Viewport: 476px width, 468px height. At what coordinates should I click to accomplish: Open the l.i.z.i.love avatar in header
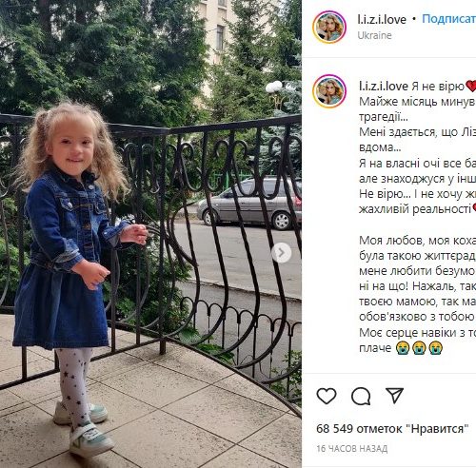[x=329, y=27]
